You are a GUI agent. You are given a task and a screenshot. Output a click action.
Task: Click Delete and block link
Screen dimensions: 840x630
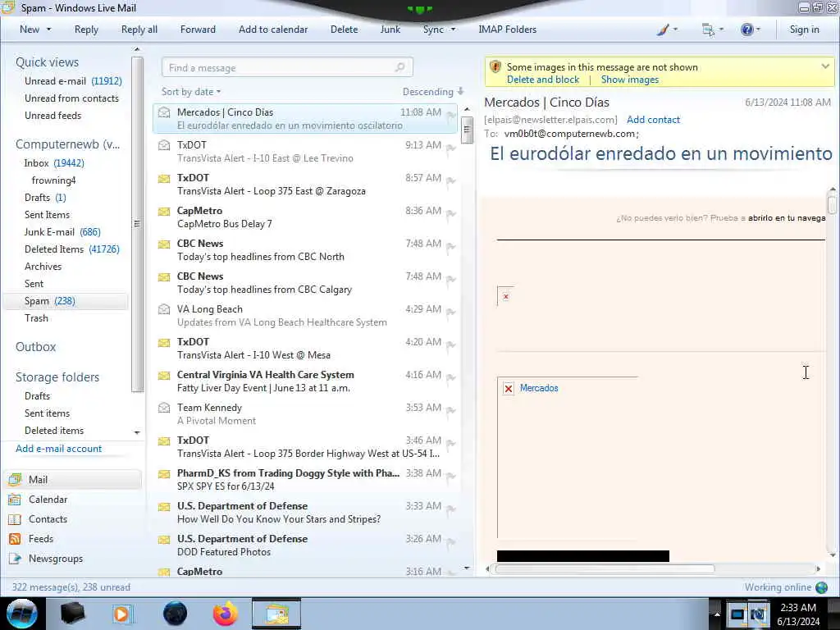coord(543,80)
